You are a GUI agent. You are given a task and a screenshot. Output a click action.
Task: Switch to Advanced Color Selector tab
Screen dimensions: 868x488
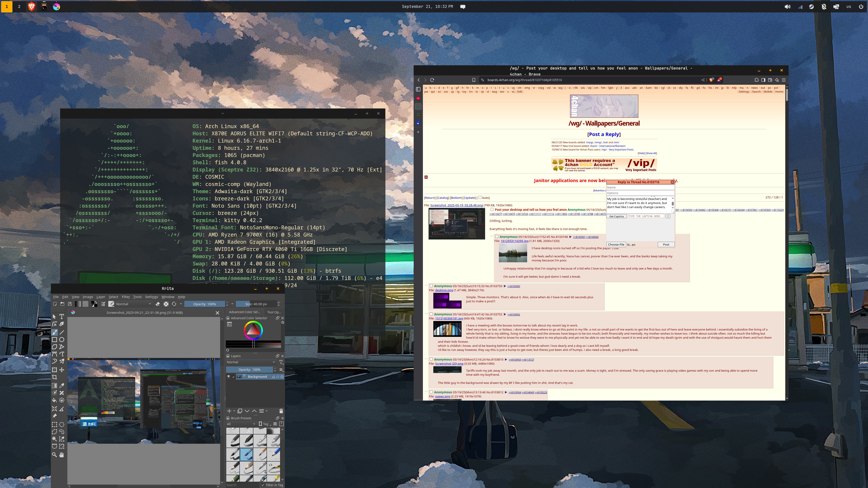pos(244,312)
